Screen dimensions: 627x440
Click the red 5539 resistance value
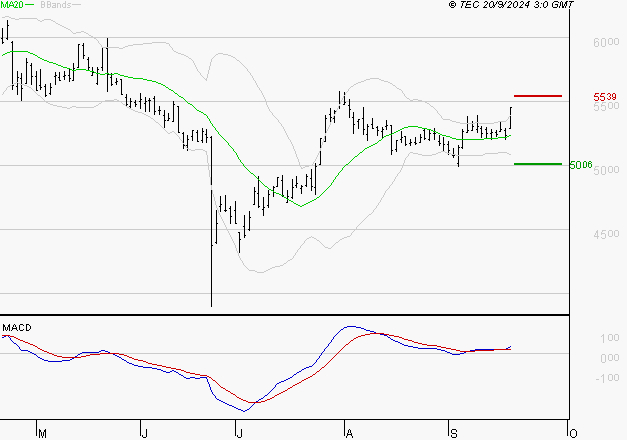point(605,97)
